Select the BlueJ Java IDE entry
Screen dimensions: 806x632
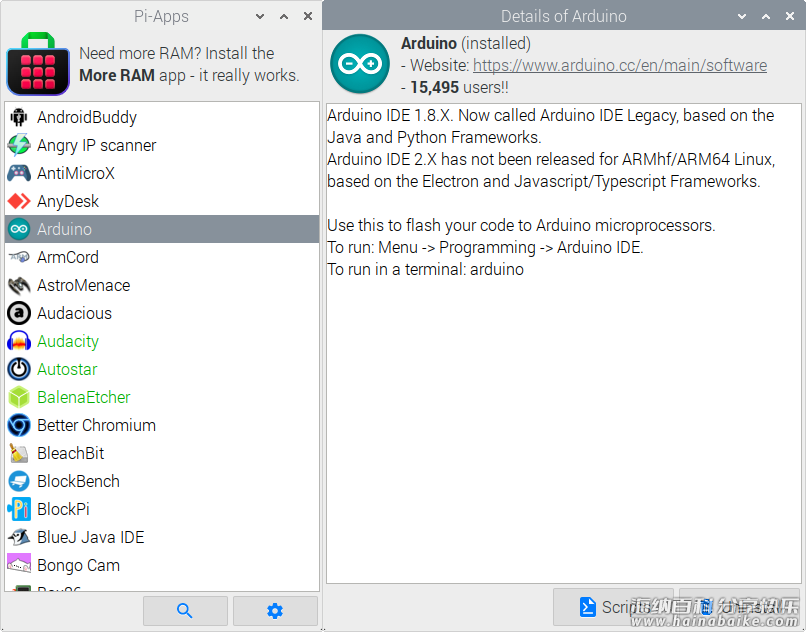coord(162,537)
